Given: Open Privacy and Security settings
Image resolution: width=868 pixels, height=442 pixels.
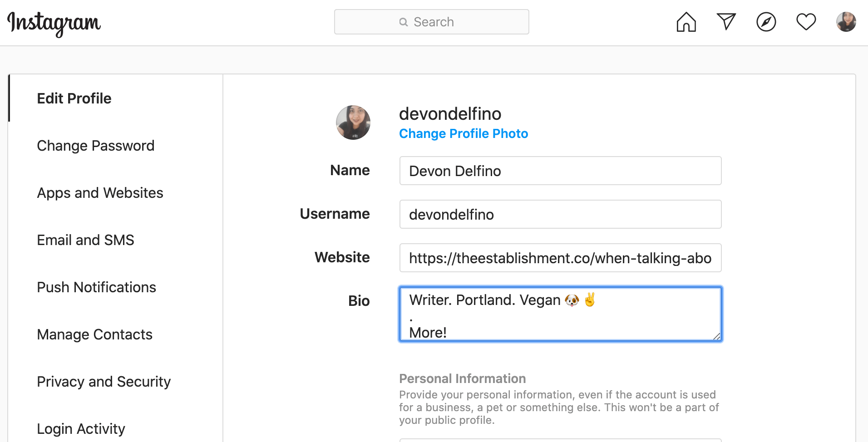Looking at the screenshot, I should [x=104, y=382].
